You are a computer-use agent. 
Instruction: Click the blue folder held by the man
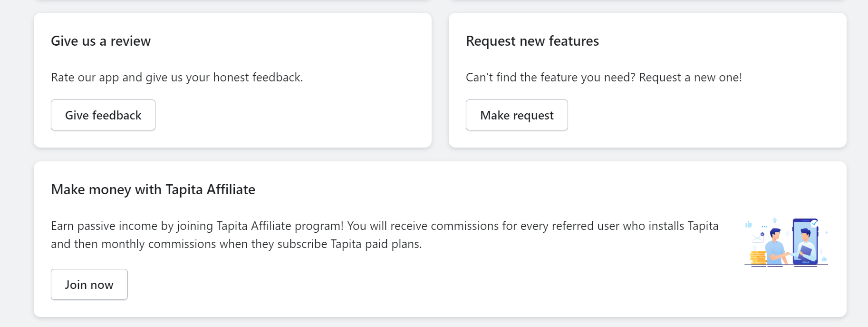pos(806,250)
